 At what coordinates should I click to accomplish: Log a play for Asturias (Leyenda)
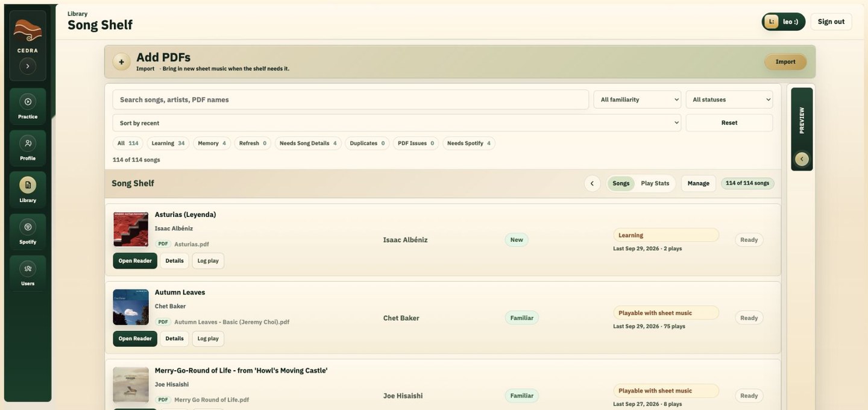point(208,261)
